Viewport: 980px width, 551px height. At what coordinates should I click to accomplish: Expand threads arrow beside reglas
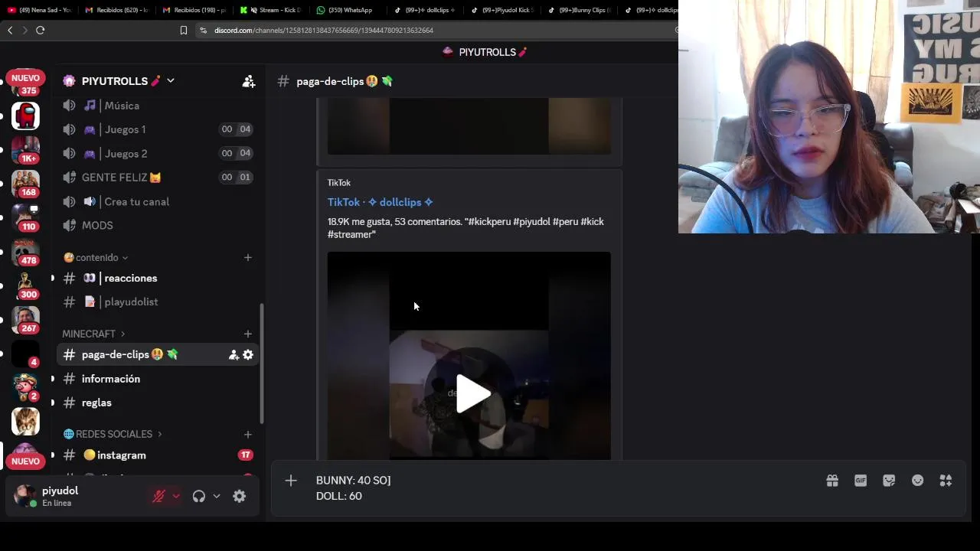(x=53, y=403)
